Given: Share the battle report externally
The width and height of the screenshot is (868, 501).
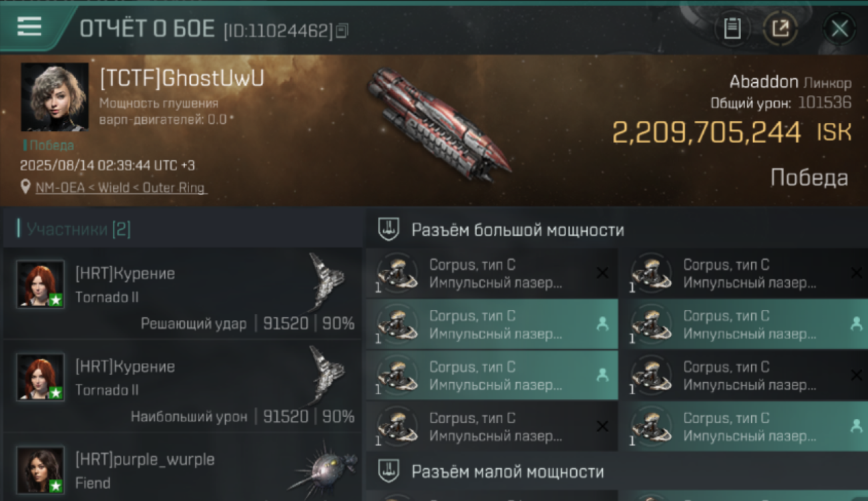Looking at the screenshot, I should [x=781, y=29].
